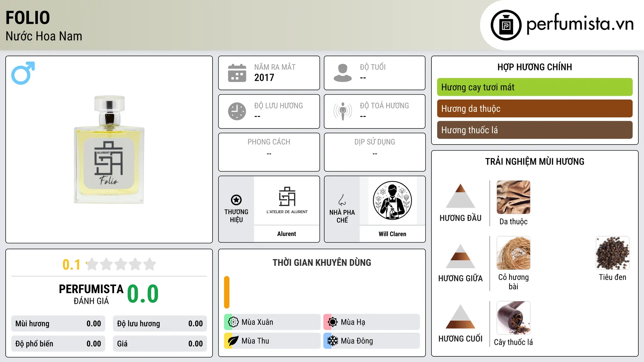This screenshot has width=644, height=362.
Task: Click the ĐỘ LƯU HƯƠNG info label
Action: pyautogui.click(x=278, y=106)
